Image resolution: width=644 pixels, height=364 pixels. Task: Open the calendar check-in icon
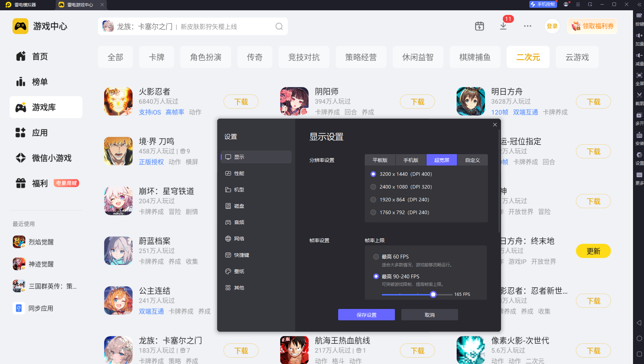click(x=479, y=26)
